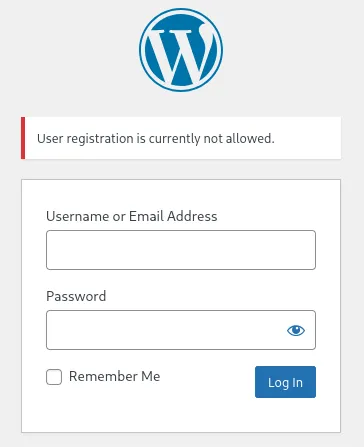Tick the Remember Me checkbox
Viewport: 364px width, 447px height.
tap(54, 377)
